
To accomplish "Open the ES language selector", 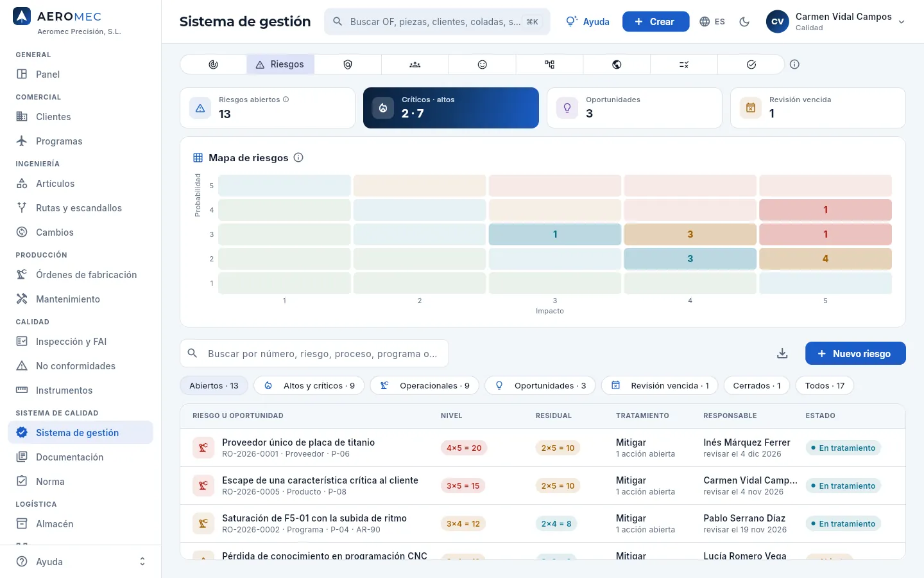I will click(712, 22).
